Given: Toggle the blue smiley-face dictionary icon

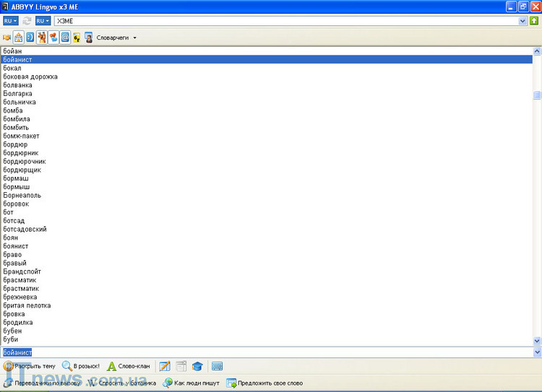Looking at the screenshot, I should 30,37.
